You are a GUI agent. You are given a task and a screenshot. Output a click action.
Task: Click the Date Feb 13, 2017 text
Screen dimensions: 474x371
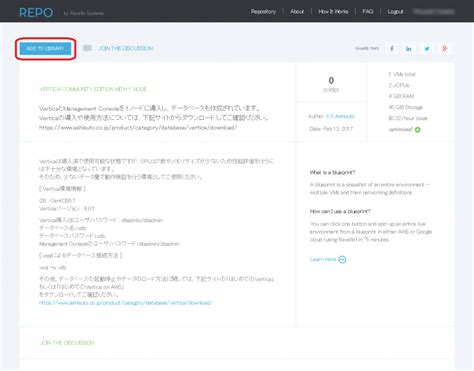click(331, 129)
